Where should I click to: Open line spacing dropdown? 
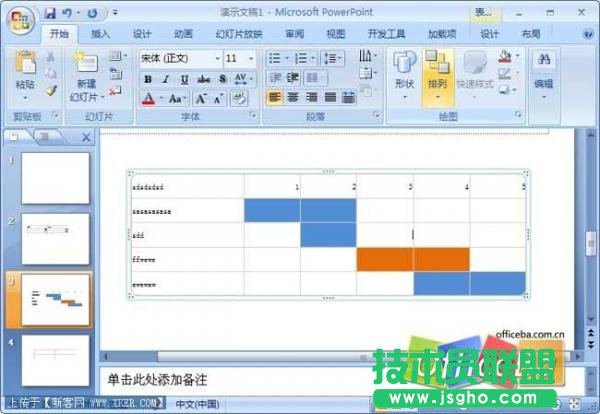coord(332,58)
